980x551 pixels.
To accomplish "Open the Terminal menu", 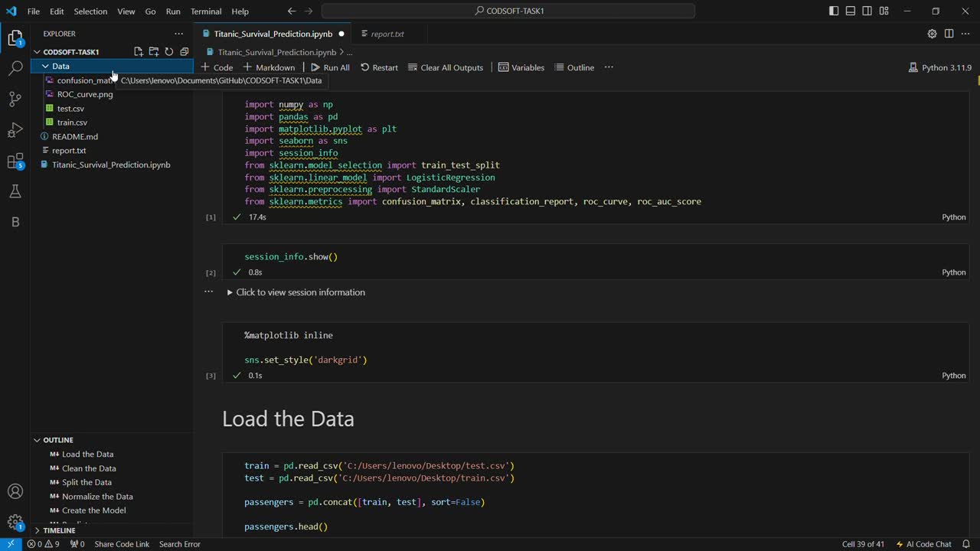I will (206, 11).
